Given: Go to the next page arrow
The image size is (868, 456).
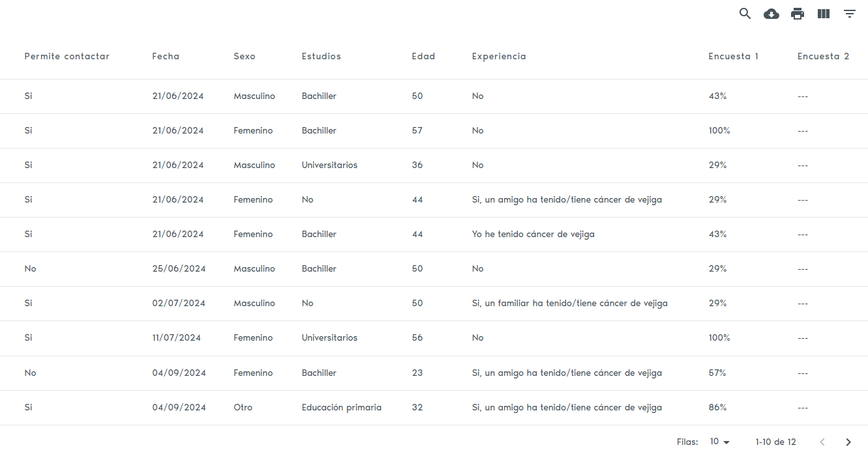Looking at the screenshot, I should coord(848,442).
